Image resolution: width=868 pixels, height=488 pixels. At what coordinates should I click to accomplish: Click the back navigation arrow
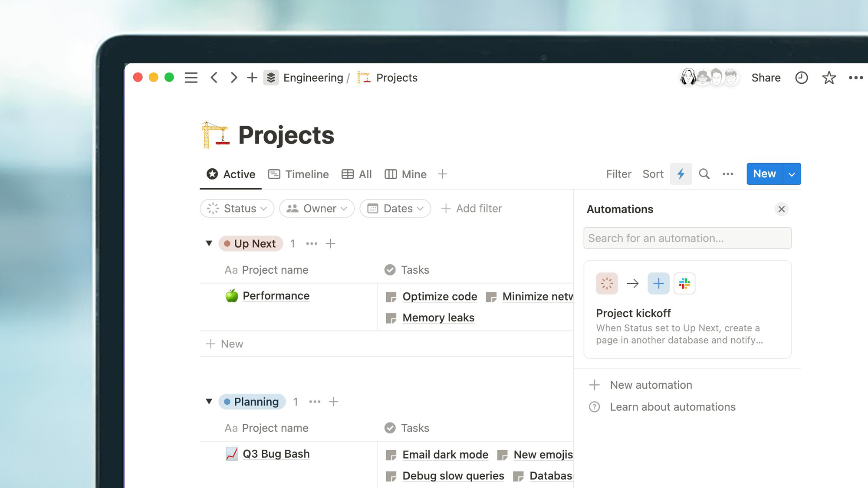pos(214,78)
